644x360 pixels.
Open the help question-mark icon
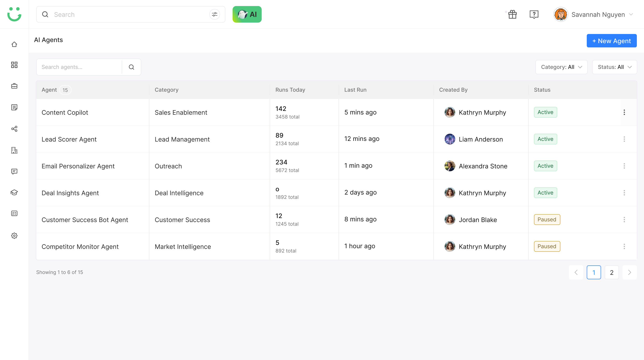534,14
